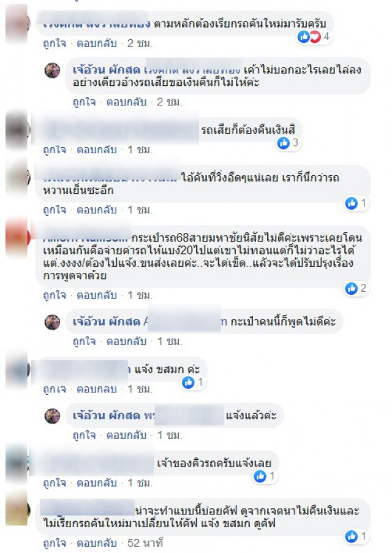
Task: Click the like icon beside "แจ้ง ขสมก ค่ะ"
Action: click(x=188, y=383)
